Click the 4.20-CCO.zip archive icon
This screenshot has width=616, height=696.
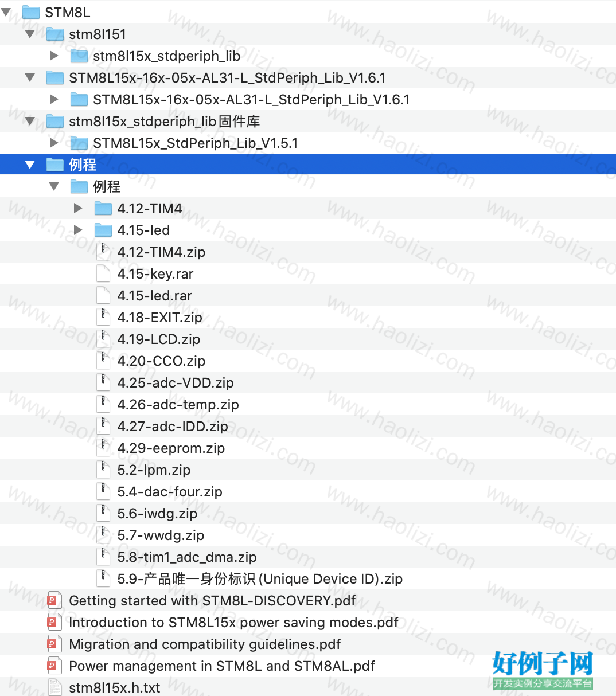[103, 361]
